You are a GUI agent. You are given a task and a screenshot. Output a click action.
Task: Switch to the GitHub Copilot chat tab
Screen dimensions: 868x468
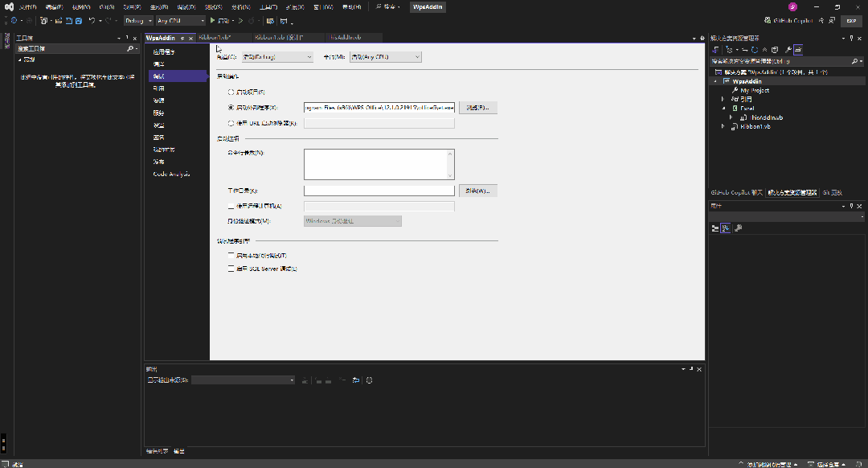point(736,193)
